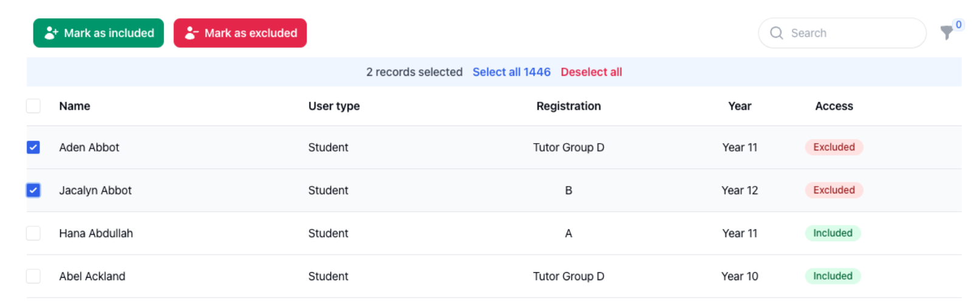The image size is (980, 308).
Task: Click Select all 1446 link
Action: click(x=511, y=72)
